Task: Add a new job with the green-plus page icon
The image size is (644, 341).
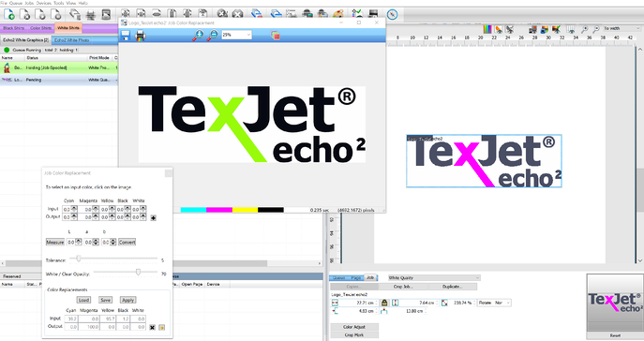Action: (x=9, y=14)
